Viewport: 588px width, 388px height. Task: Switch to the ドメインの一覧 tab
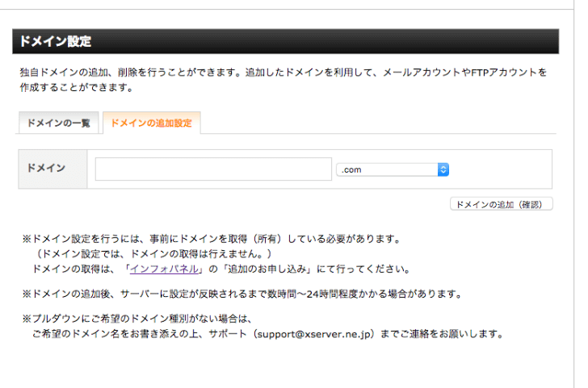tap(58, 123)
